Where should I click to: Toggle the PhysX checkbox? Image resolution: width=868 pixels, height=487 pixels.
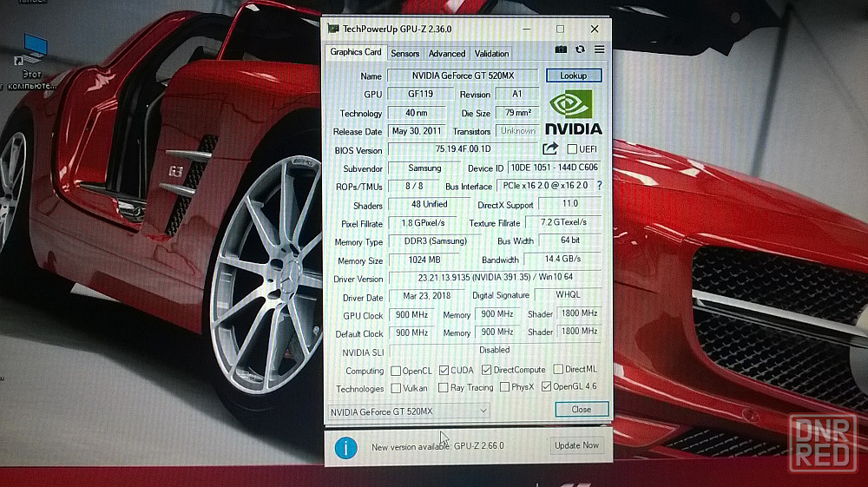click(504, 387)
